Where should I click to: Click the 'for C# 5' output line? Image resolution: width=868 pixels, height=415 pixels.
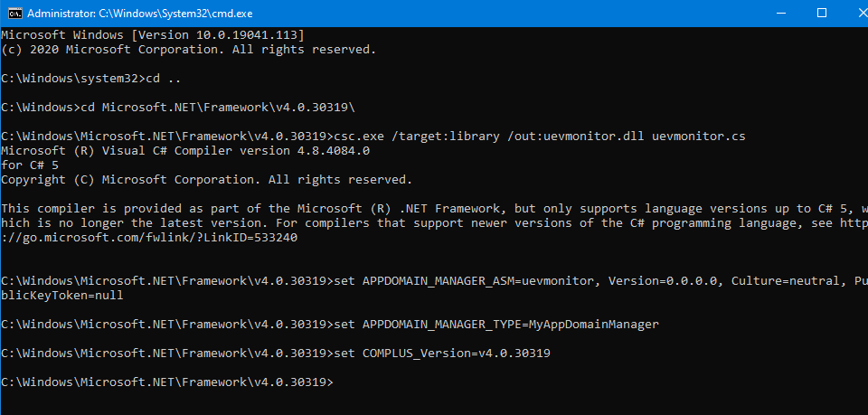(x=31, y=165)
